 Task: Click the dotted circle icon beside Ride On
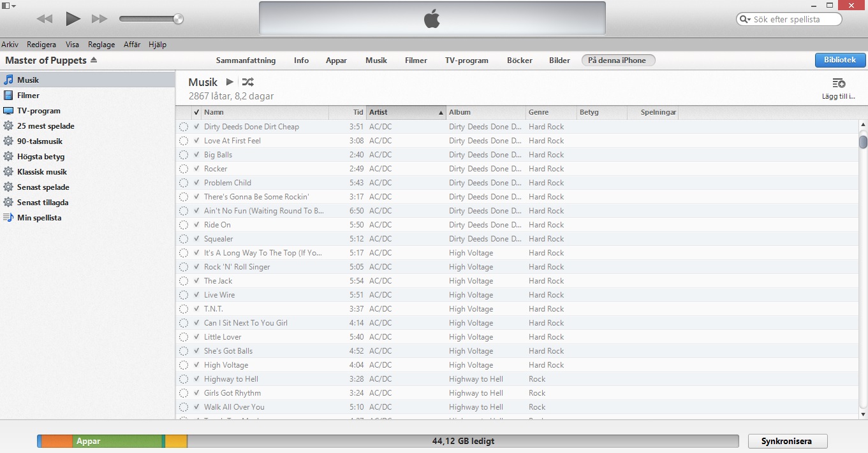pyautogui.click(x=184, y=225)
